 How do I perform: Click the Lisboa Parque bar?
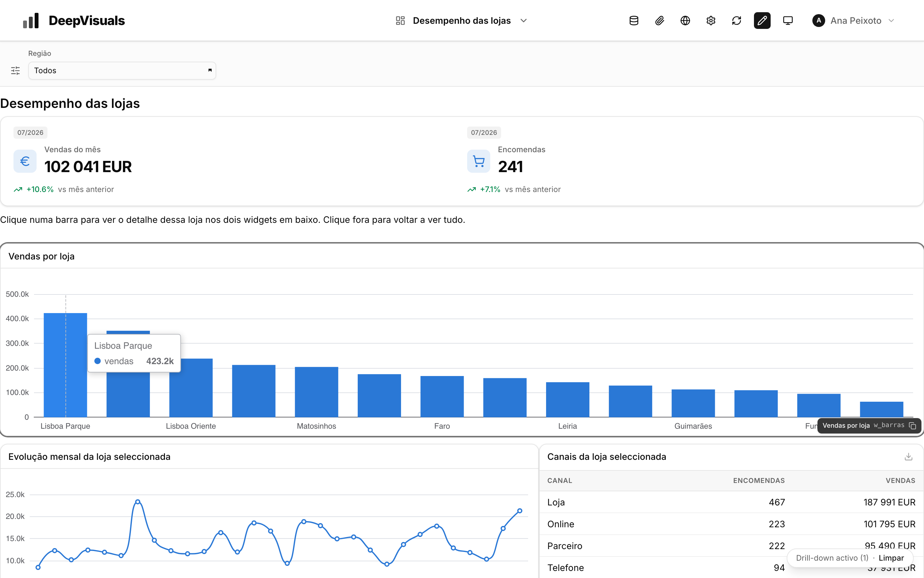pyautogui.click(x=65, y=365)
